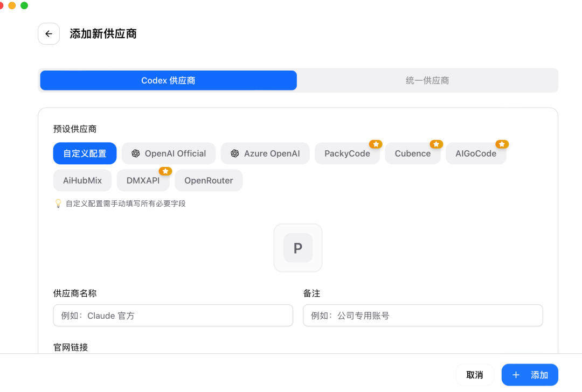This screenshot has height=392, width=582.
Task: Click the yellow minimize traffic light
Action: 14,5
